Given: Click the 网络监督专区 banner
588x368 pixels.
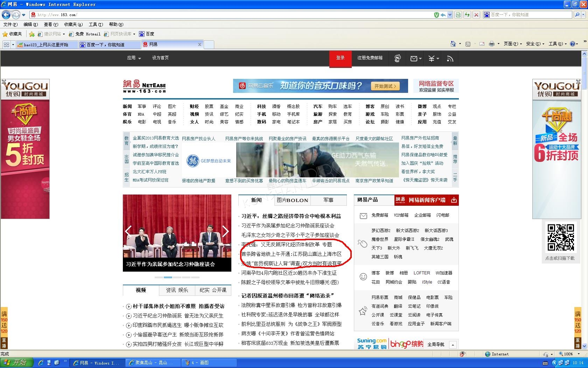Looking at the screenshot, I should [x=436, y=86].
